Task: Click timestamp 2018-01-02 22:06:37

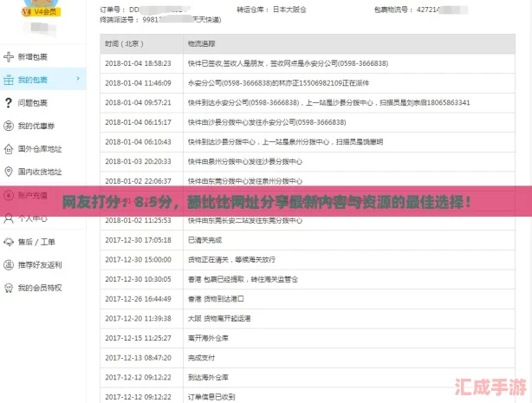Action: coord(138,181)
